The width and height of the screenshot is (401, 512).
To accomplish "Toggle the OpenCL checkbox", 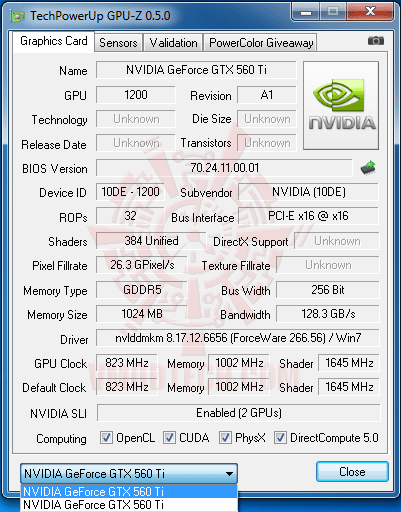I will click(x=106, y=437).
